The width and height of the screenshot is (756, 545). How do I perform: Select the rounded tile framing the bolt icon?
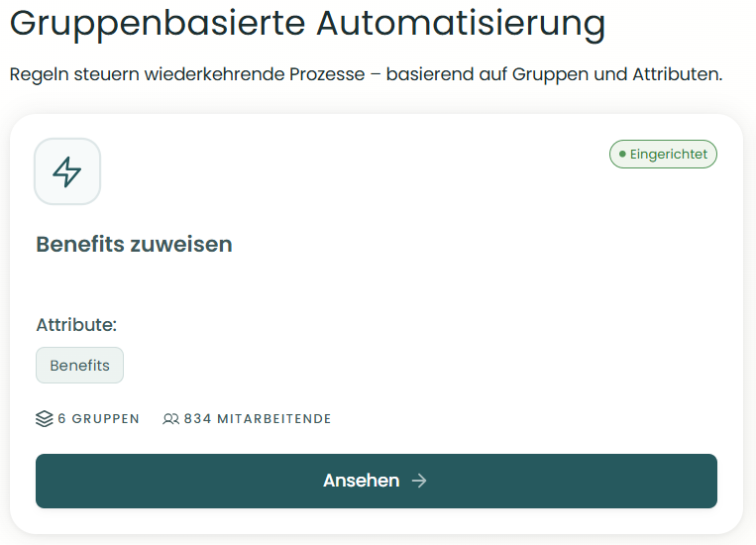tap(67, 171)
